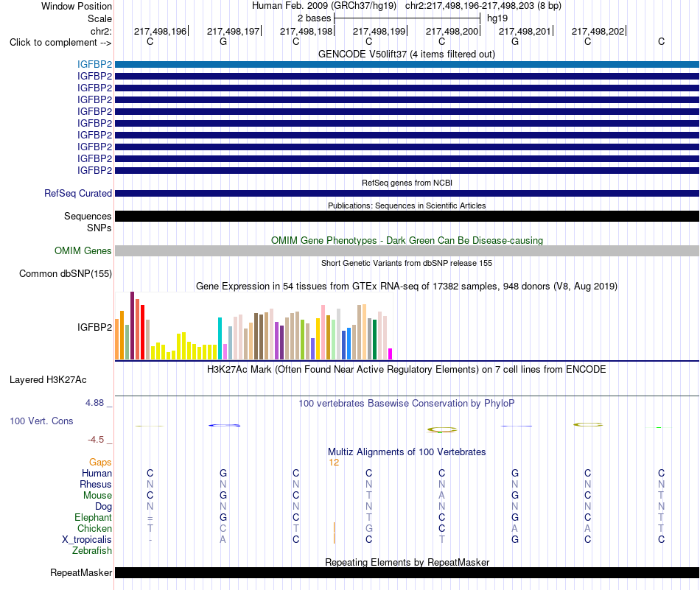Click the Human Feb. 2009 (GRCh37/hg19) title
This screenshot has width=700, height=590.
[x=324, y=6]
